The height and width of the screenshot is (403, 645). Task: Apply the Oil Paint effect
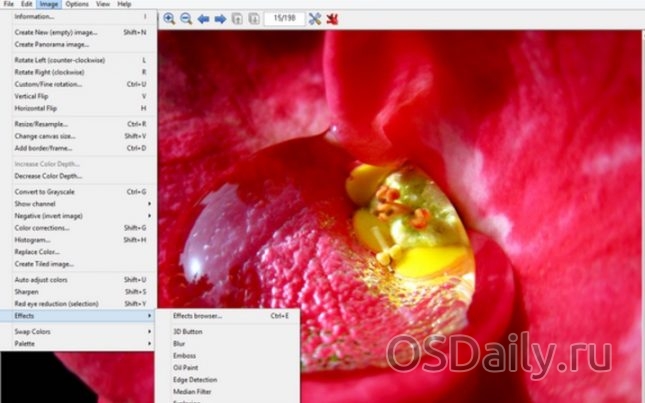186,367
